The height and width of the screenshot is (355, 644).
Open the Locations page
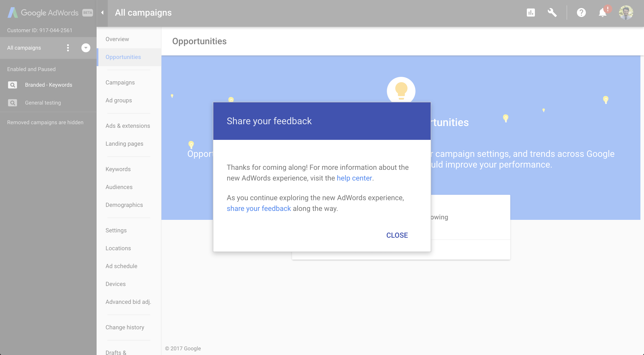(x=118, y=248)
